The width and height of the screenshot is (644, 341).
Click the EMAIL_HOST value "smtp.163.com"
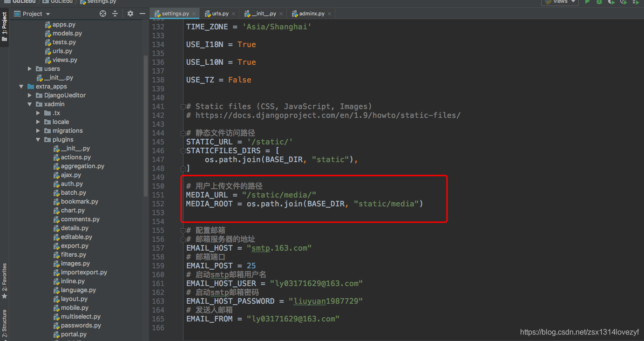279,248
